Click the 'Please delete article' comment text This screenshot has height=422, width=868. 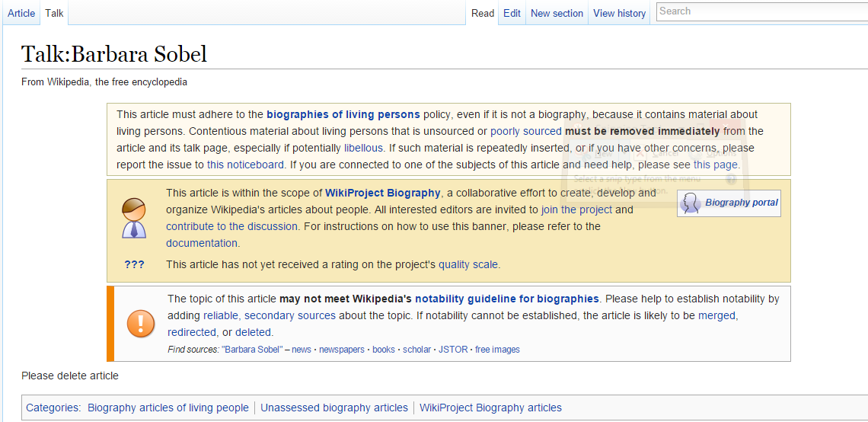(x=70, y=376)
